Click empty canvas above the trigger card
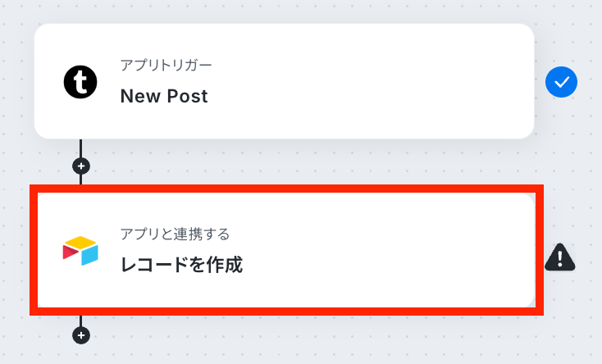Screen dimensions: 602x364 pos(287,10)
